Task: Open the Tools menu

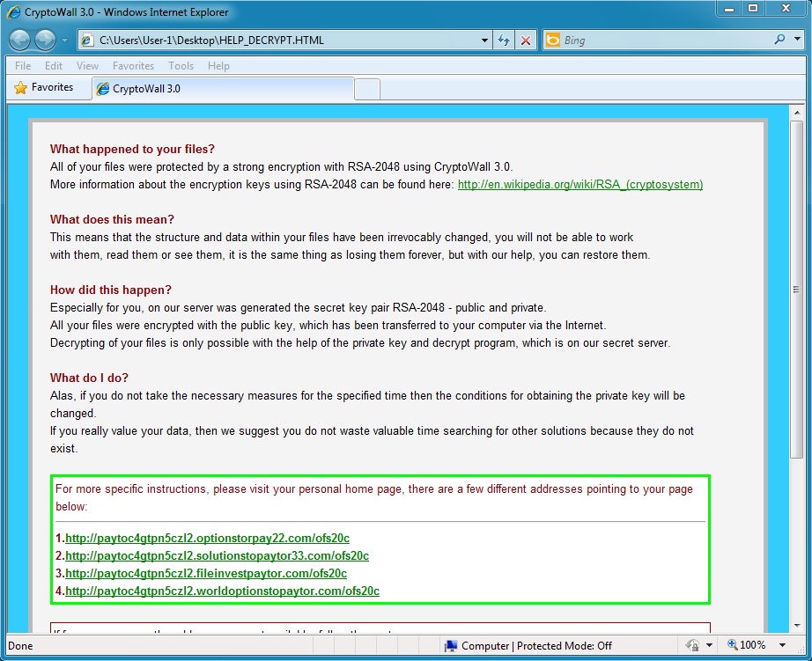Action: pos(181,65)
